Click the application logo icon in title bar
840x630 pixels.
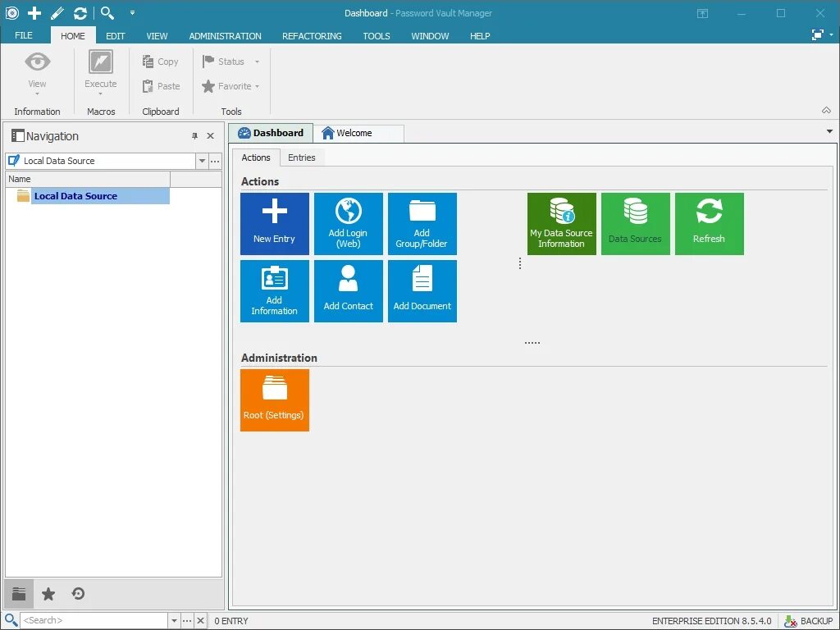(11, 13)
